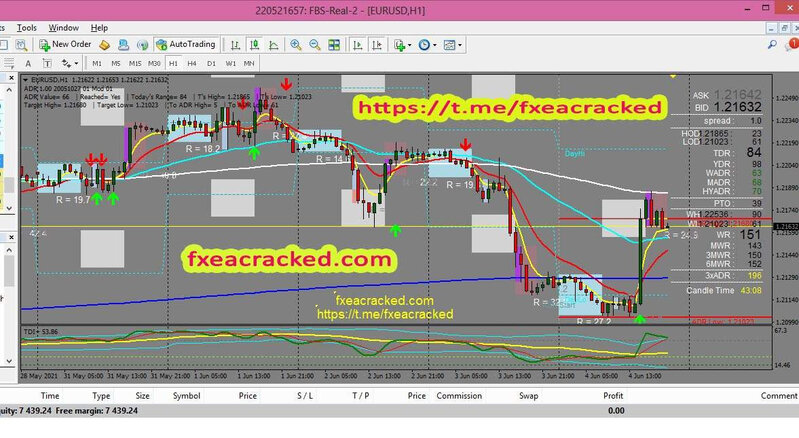Expand the Periods dropdown arrow
Screen dimensions: 799x438
(435, 45)
